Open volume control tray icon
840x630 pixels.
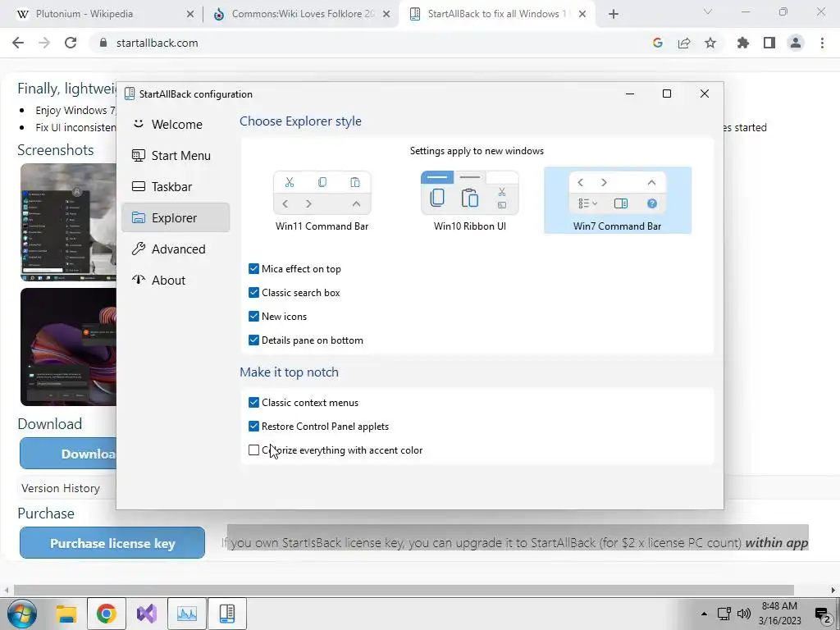click(743, 614)
